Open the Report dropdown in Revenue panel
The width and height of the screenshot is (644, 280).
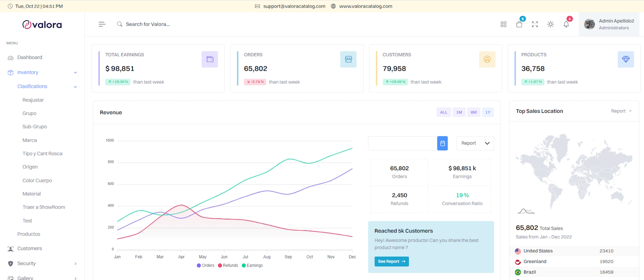[x=475, y=143]
